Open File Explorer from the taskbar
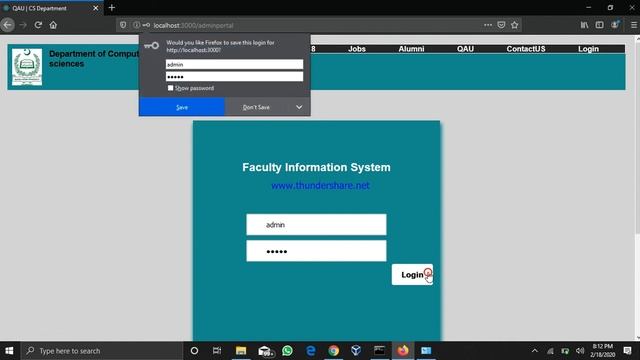 coord(241,351)
